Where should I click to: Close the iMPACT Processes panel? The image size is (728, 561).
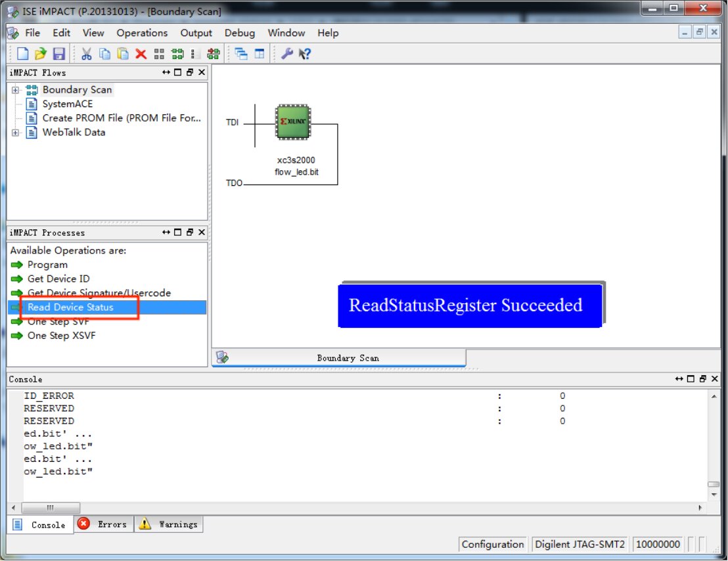202,232
